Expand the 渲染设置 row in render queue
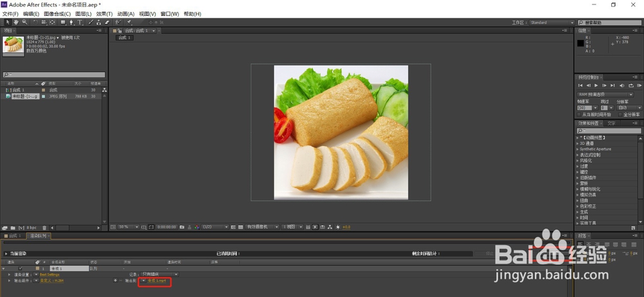The height and width of the screenshot is (297, 644). (9, 274)
